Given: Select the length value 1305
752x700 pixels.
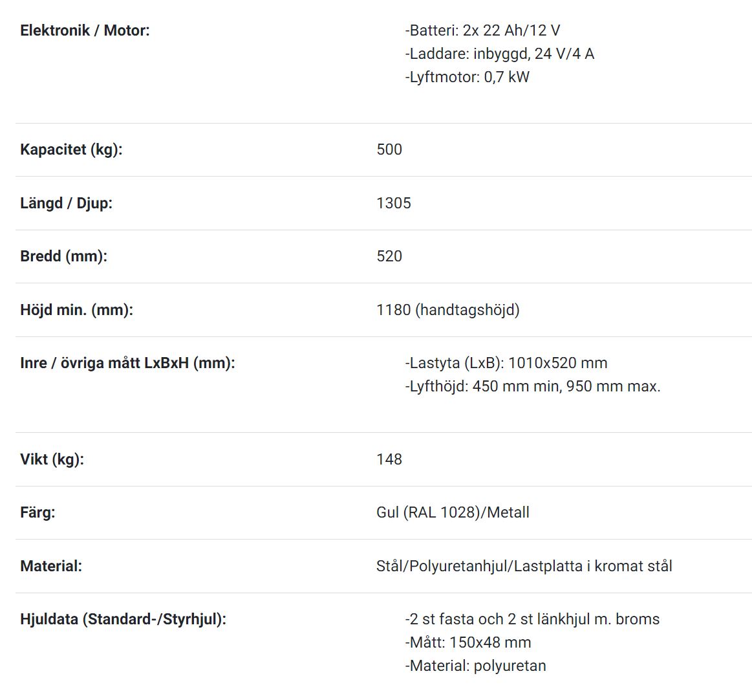Looking at the screenshot, I should pyautogui.click(x=394, y=203).
